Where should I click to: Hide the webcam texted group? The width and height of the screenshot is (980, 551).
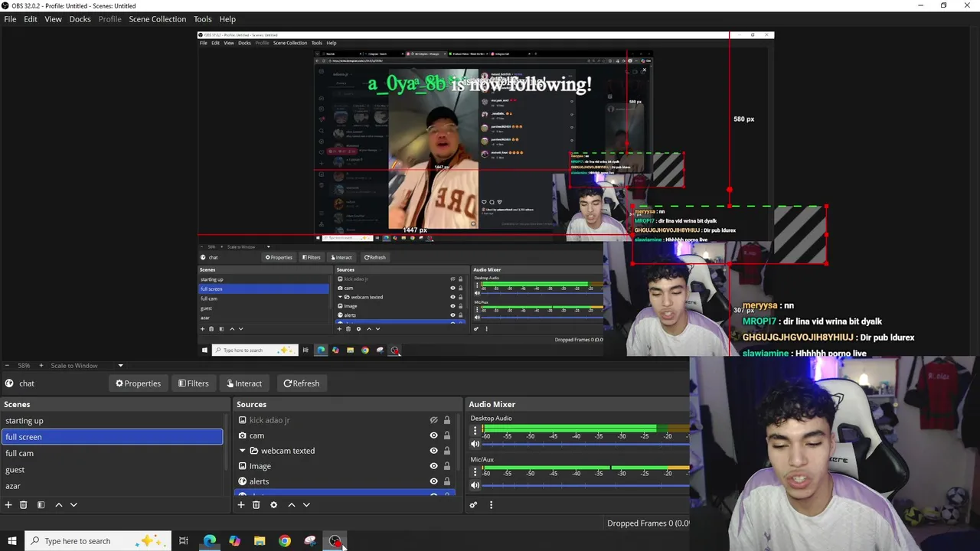[433, 451]
